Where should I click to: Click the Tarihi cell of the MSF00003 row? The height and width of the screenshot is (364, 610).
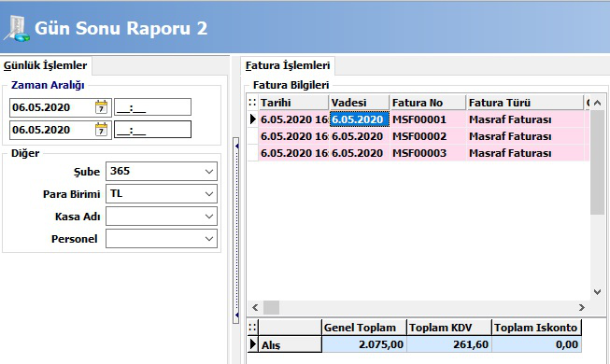(293, 153)
